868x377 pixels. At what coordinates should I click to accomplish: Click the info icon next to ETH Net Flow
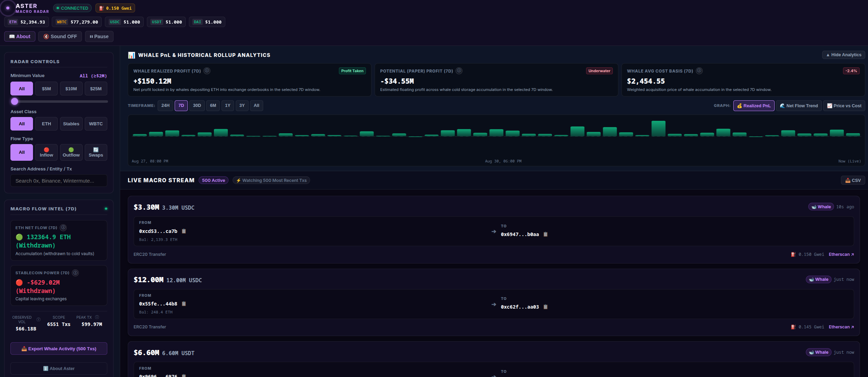tap(63, 228)
